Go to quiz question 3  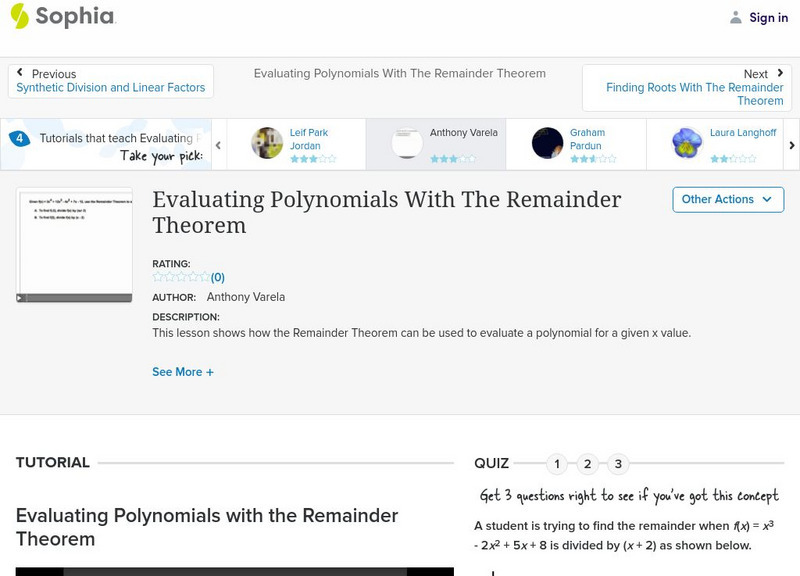pos(619,464)
